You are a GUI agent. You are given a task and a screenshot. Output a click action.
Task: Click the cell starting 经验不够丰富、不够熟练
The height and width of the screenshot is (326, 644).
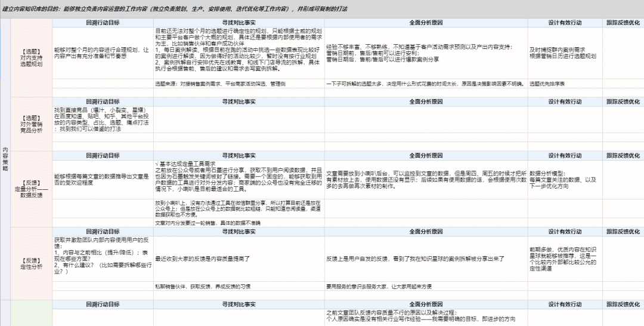coord(425,53)
